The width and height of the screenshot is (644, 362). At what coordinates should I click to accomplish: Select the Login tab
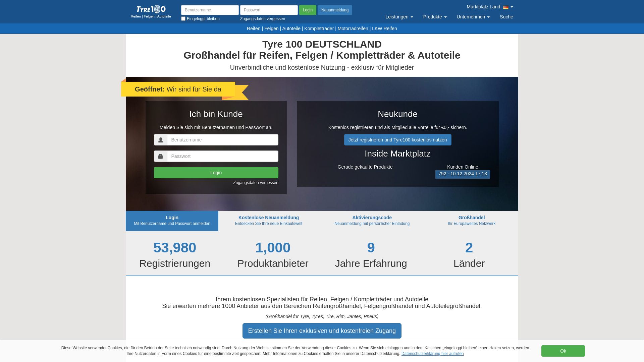pos(172,221)
